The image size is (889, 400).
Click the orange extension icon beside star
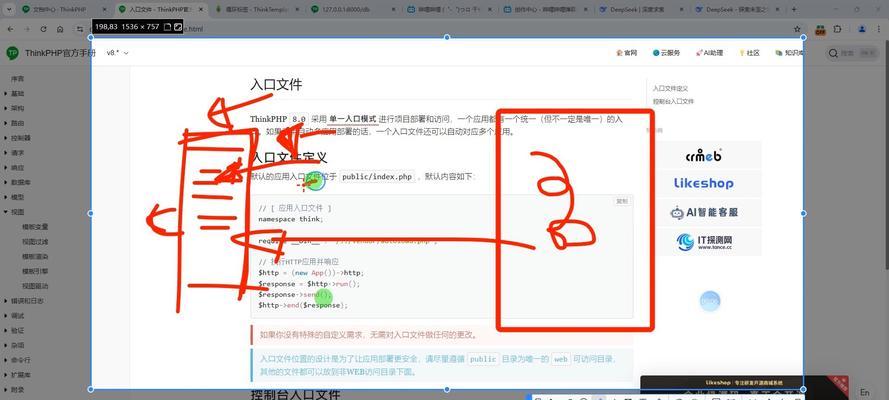click(820, 29)
